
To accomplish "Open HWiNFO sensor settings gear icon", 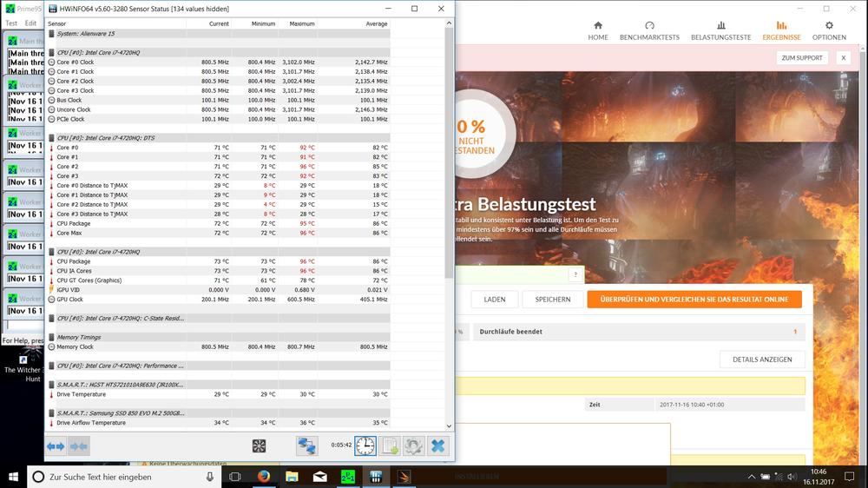I will (x=414, y=445).
